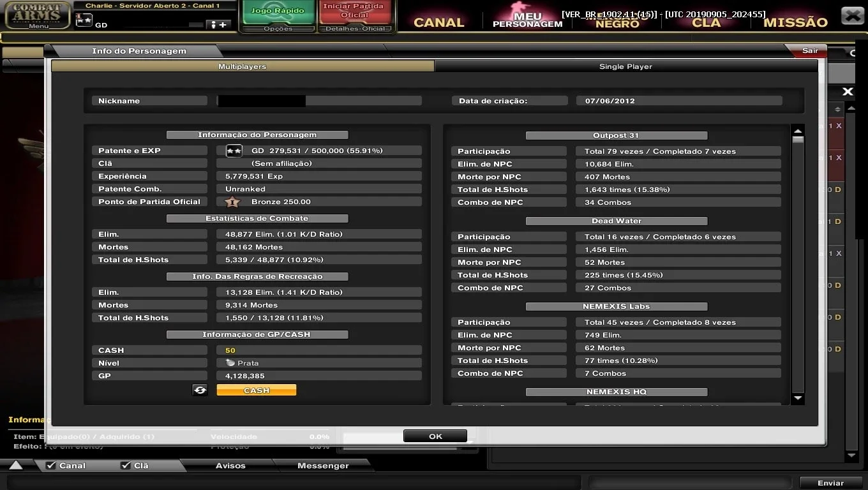Image resolution: width=868 pixels, height=490 pixels.
Task: Click the 1,643 times (15.38%) value
Action: pyautogui.click(x=678, y=189)
